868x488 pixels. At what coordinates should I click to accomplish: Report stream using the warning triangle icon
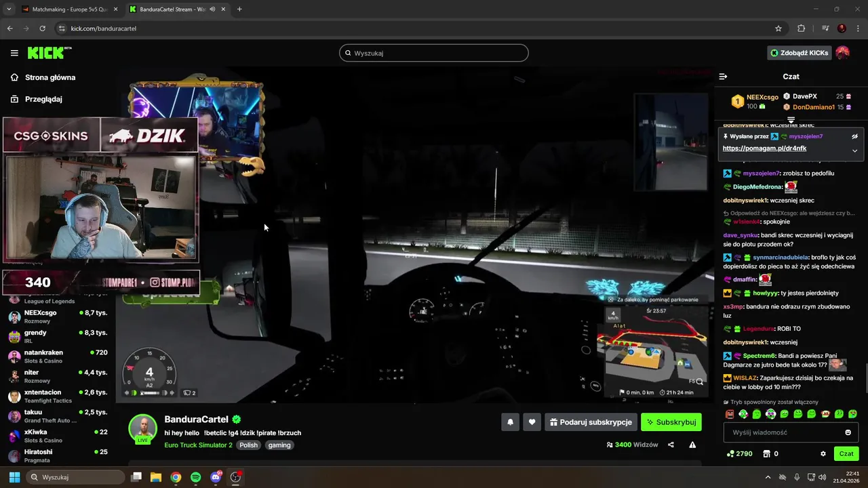692,445
